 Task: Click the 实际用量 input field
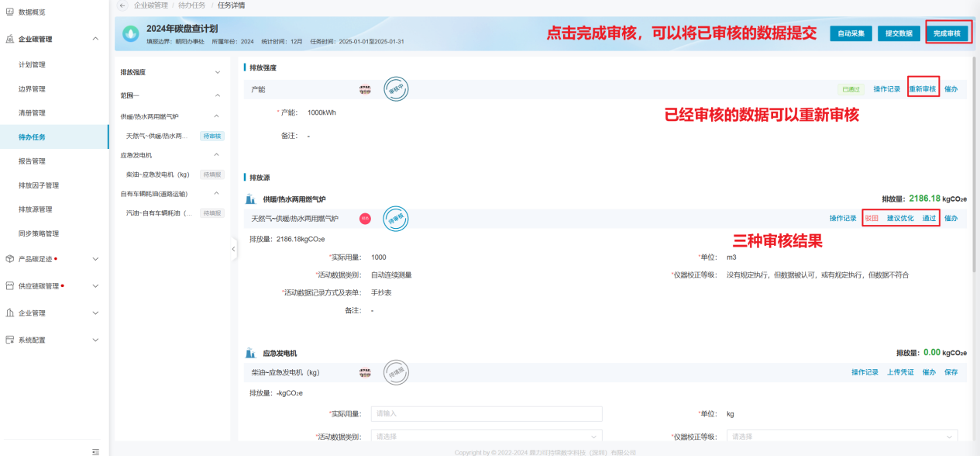point(486,414)
